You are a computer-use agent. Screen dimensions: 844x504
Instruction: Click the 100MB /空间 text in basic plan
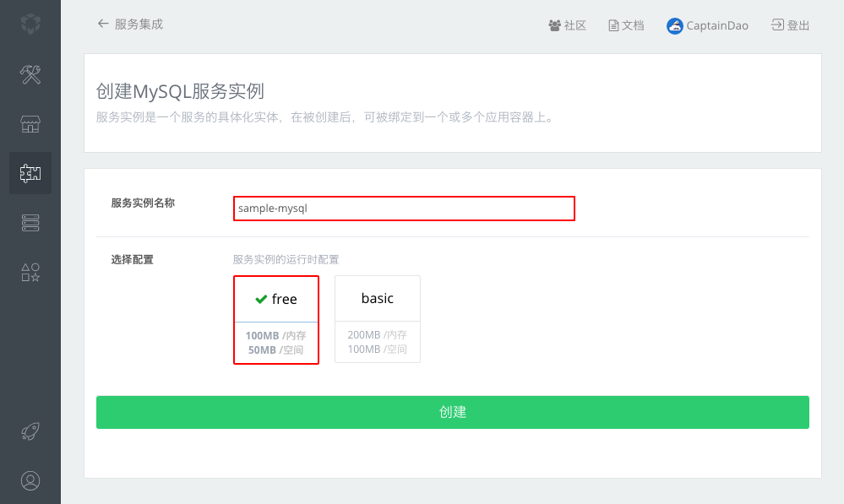click(x=378, y=350)
